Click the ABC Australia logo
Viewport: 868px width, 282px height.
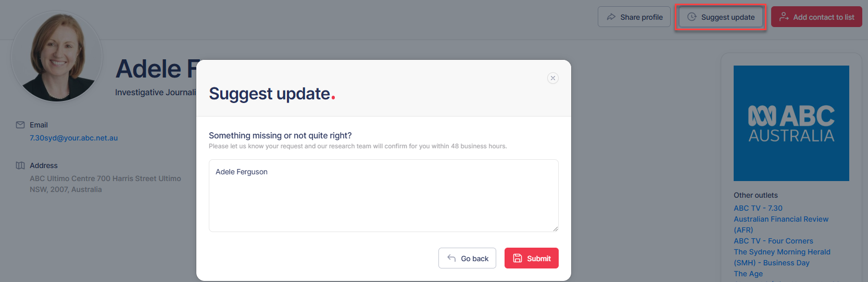pos(791,123)
